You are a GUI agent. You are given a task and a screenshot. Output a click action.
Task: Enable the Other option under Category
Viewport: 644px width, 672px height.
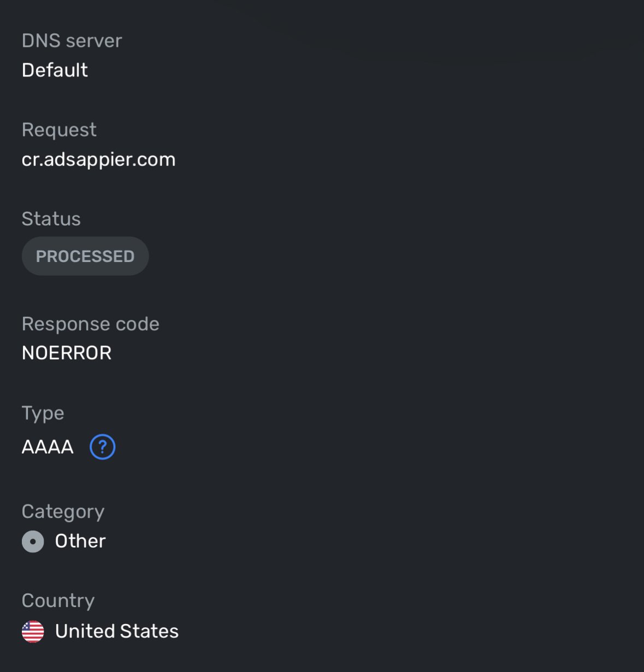[32, 542]
